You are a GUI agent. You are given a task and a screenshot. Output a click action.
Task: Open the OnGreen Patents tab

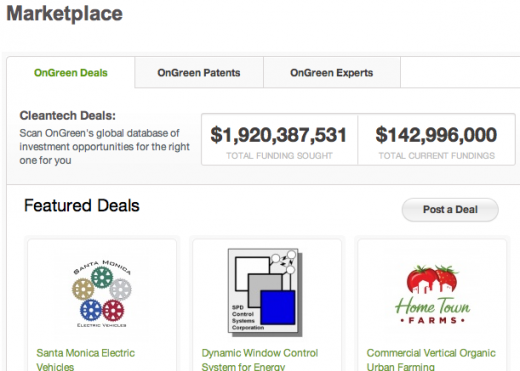pos(199,73)
